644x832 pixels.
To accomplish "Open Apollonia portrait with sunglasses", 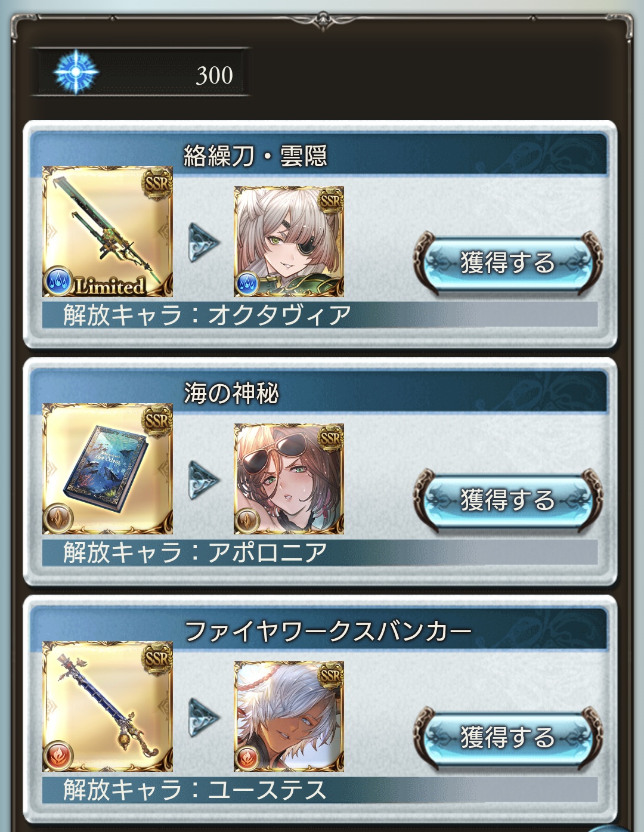I will 289,479.
